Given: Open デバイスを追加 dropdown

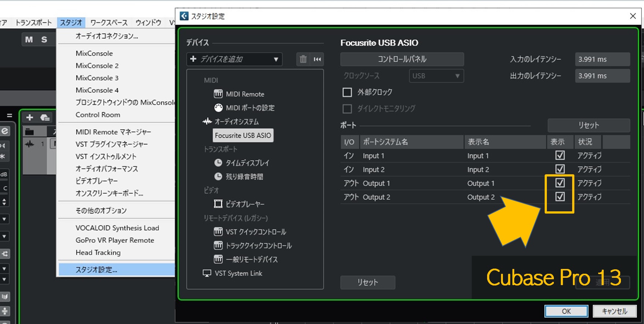Looking at the screenshot, I should [x=234, y=59].
